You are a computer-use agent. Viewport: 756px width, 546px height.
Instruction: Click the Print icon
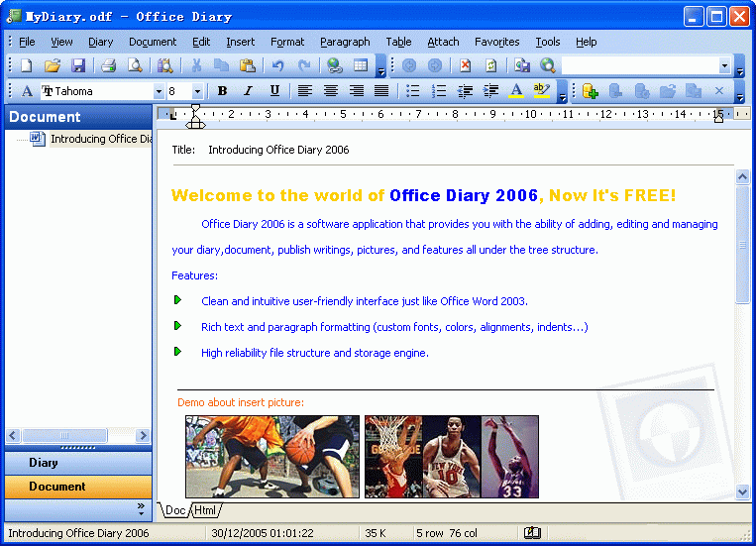tap(108, 65)
